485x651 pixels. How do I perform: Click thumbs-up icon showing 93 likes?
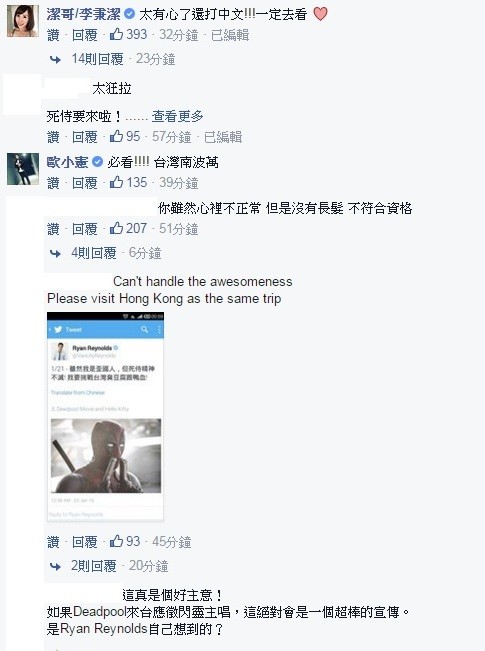tap(116, 541)
